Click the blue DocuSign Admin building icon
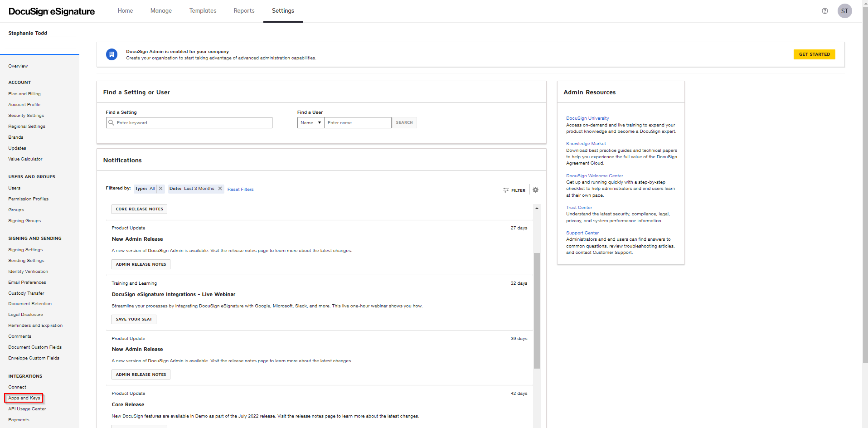The width and height of the screenshot is (868, 428). [x=112, y=54]
